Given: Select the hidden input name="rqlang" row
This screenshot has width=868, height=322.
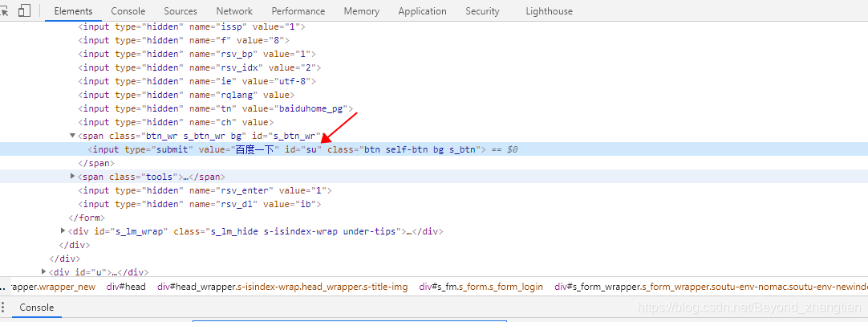Looking at the screenshot, I should click(x=434, y=95).
